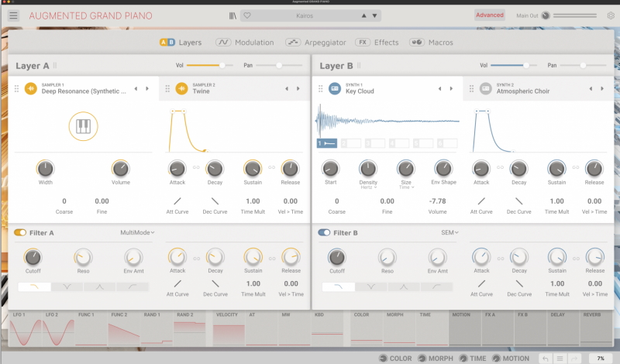
Task: Click the 7% CPU meter readout
Action: point(601,359)
